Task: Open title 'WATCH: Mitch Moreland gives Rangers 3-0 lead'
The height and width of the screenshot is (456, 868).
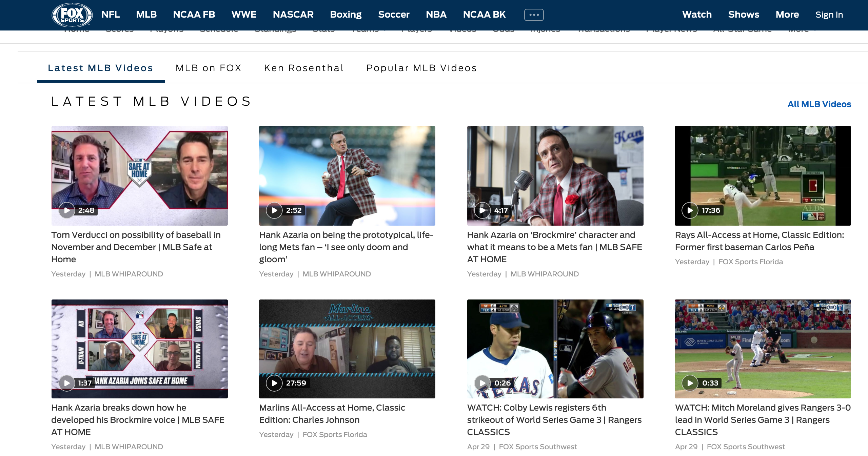Action: 763,420
